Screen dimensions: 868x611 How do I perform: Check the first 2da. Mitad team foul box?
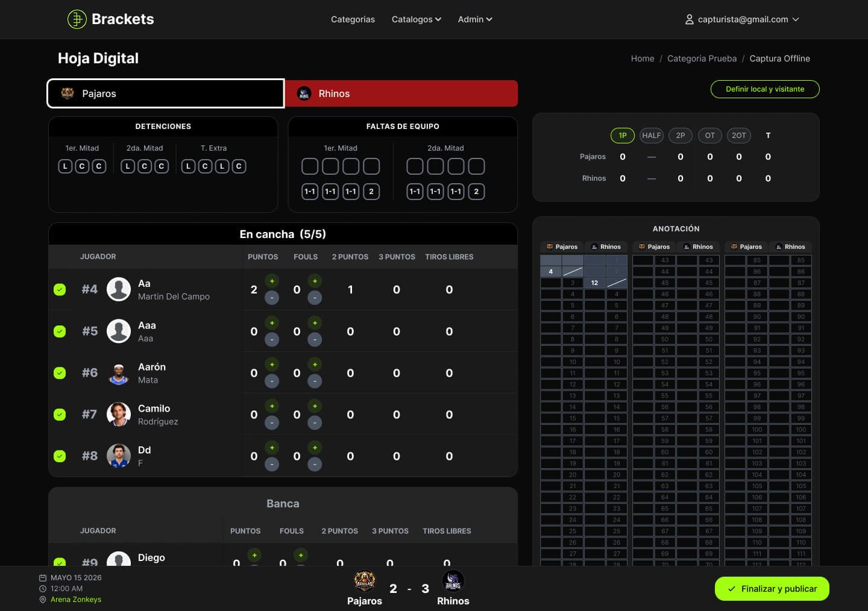point(415,166)
